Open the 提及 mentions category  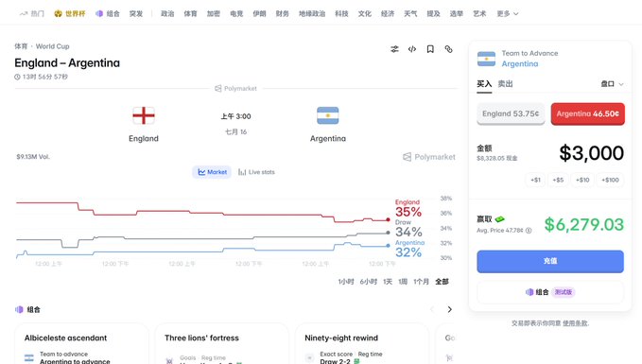(x=433, y=13)
